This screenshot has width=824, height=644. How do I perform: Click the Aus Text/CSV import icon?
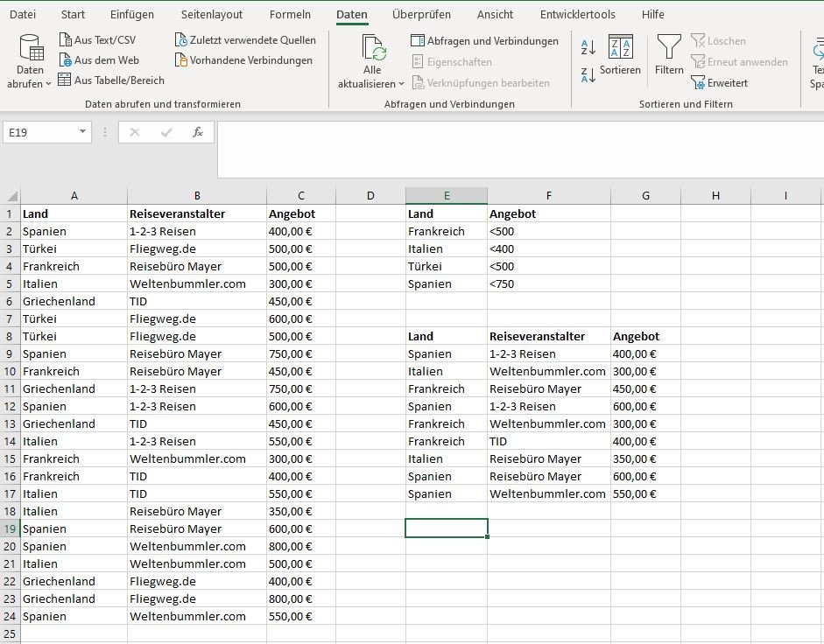tap(66, 40)
